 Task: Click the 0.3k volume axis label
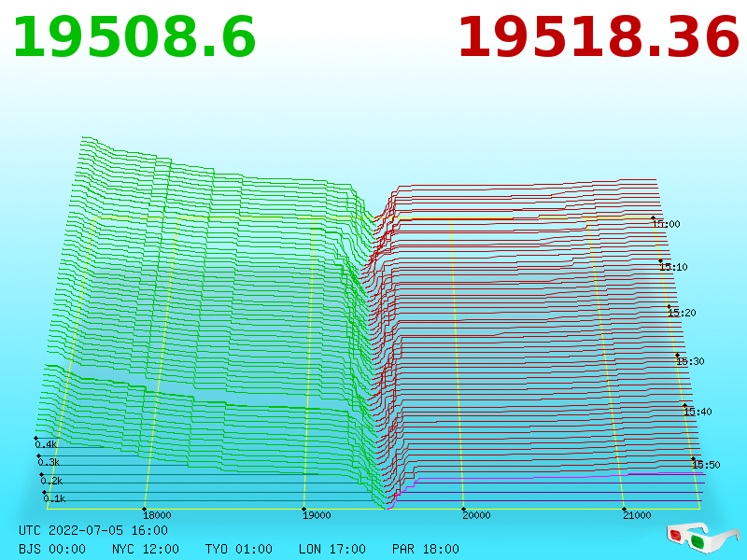(x=49, y=462)
